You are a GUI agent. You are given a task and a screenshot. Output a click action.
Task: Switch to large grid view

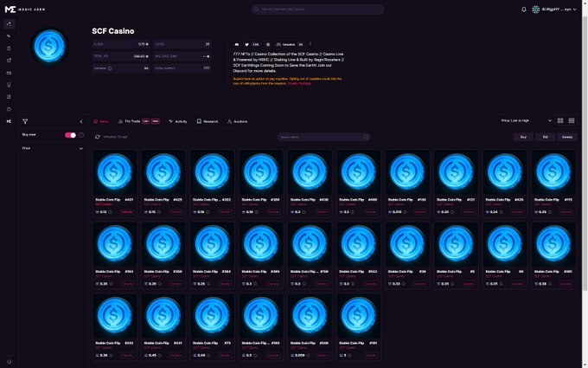[x=560, y=120]
